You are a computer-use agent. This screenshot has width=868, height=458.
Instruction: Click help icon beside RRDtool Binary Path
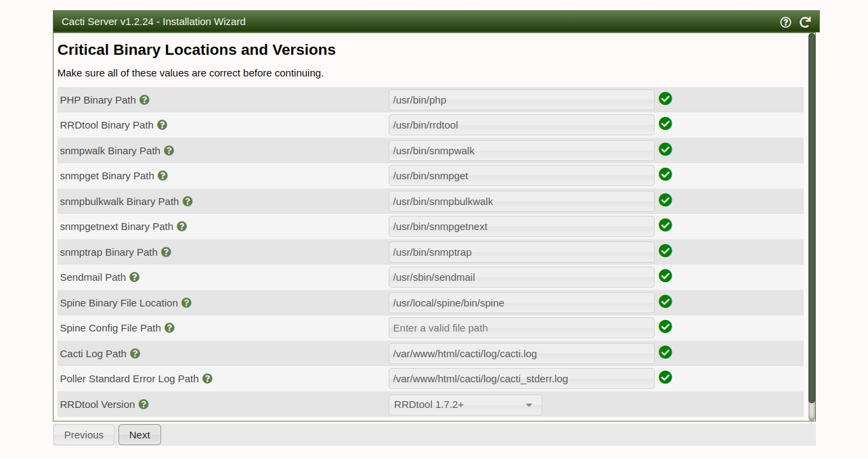162,125
